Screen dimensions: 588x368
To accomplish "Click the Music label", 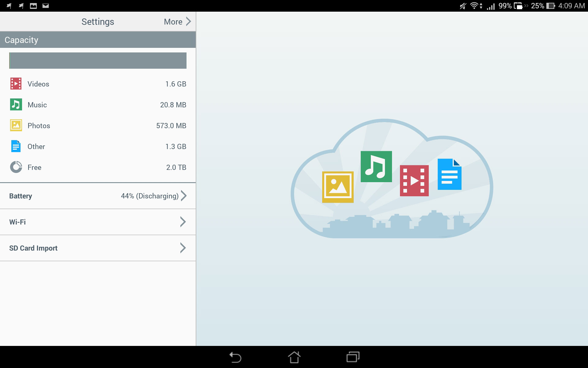I will 37,105.
